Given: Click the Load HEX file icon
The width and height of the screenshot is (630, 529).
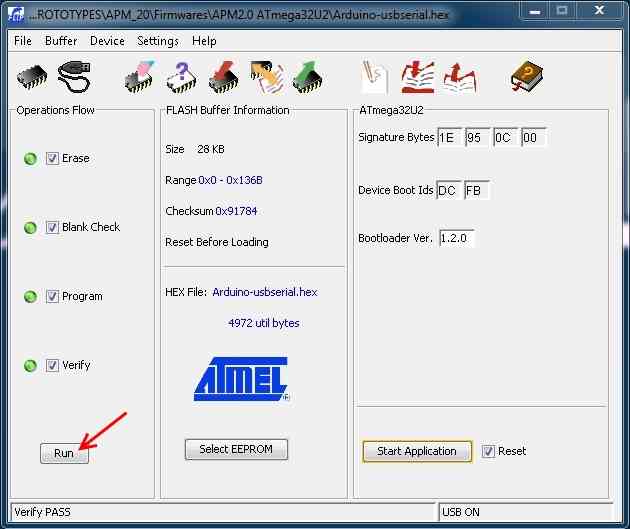Looking at the screenshot, I should tap(417, 77).
